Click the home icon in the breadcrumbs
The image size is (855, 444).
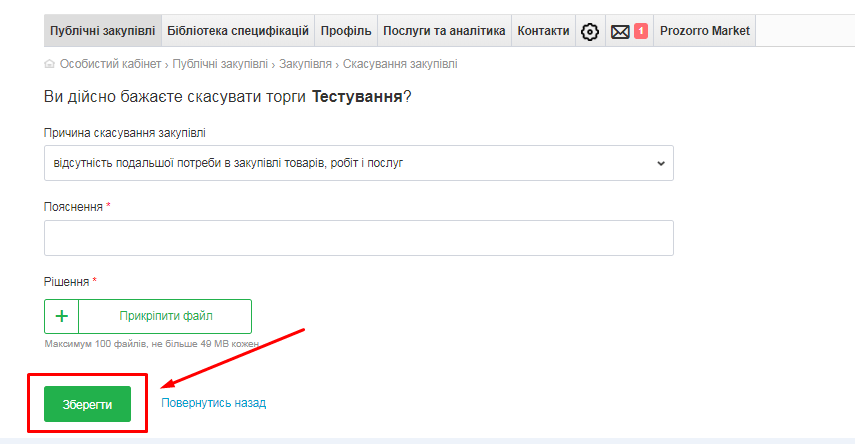click(x=50, y=64)
